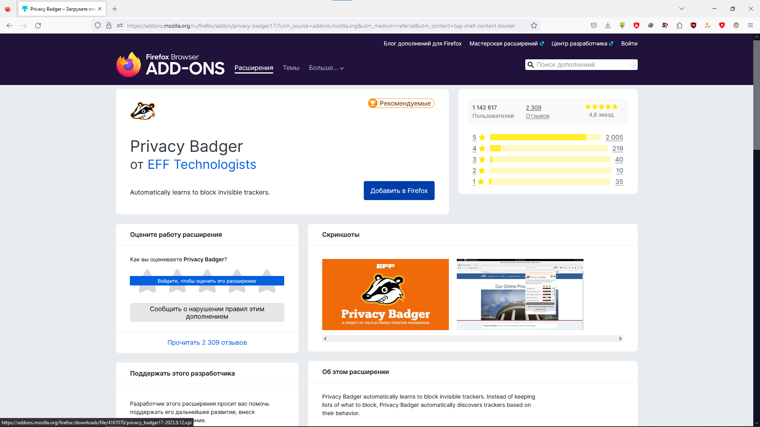Bookmark this page with the star

tap(534, 26)
